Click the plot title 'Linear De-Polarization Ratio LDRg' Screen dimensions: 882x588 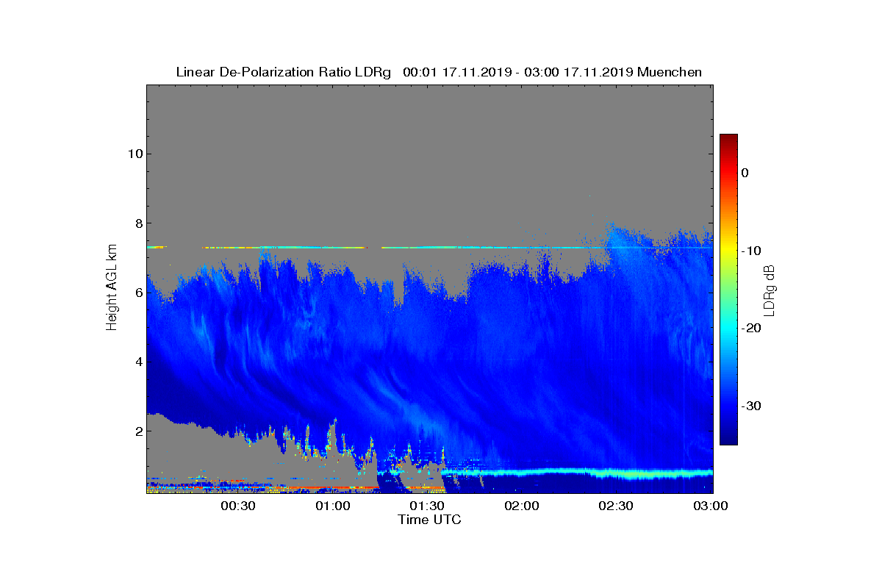[283, 72]
